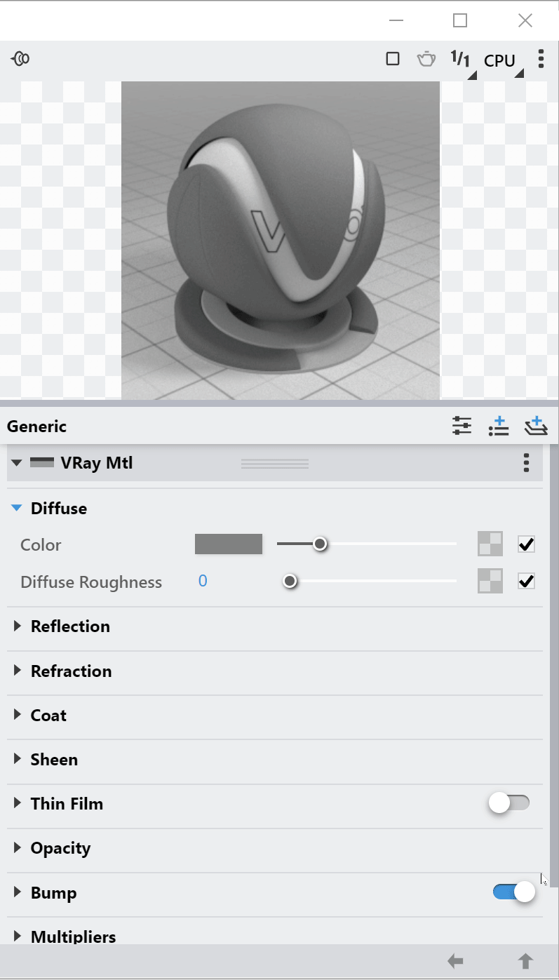
Task: Close the window
Action: 525,20
